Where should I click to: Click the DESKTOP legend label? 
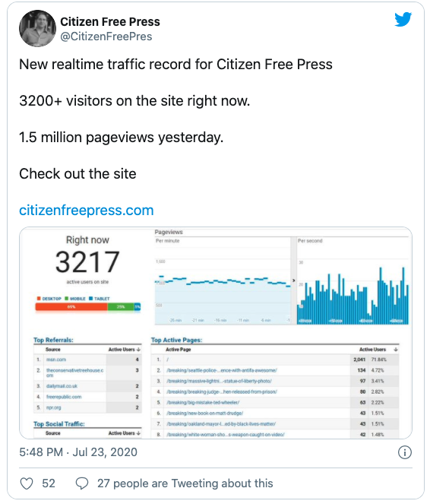pos(52,299)
